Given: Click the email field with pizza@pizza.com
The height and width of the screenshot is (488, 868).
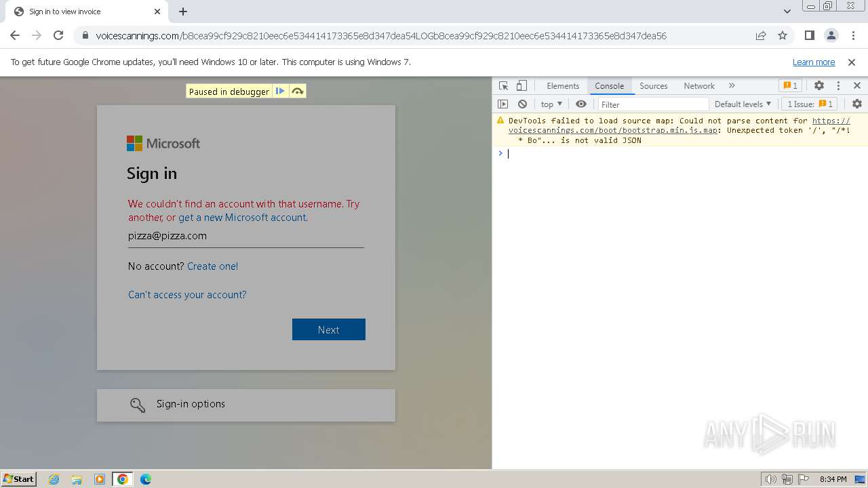Looking at the screenshot, I should 246,236.
